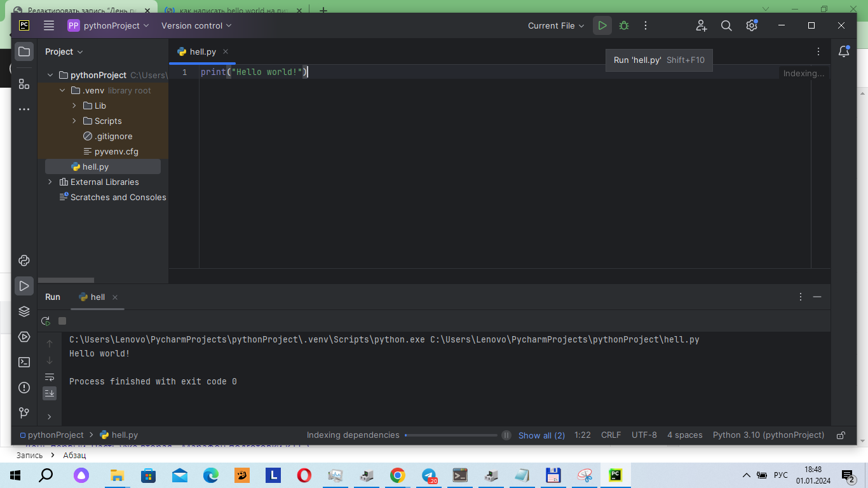Run the current file with green play button
Viewport: 868px width, 488px height.
pyautogui.click(x=602, y=26)
